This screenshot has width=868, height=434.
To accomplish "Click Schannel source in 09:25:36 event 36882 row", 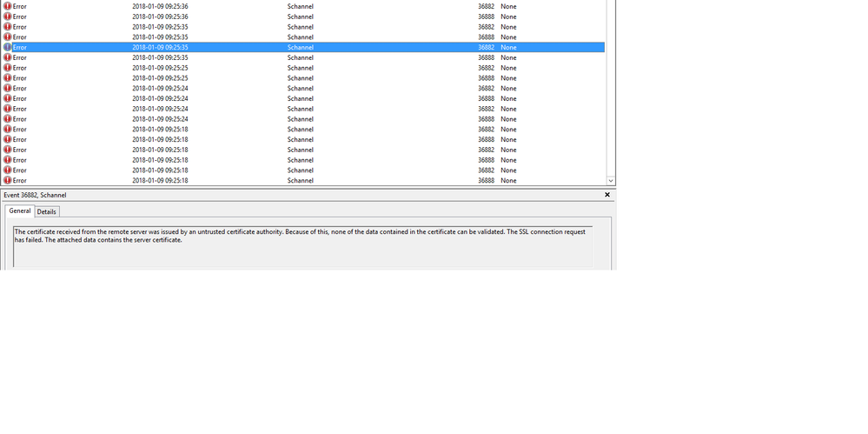I will pyautogui.click(x=300, y=6).
